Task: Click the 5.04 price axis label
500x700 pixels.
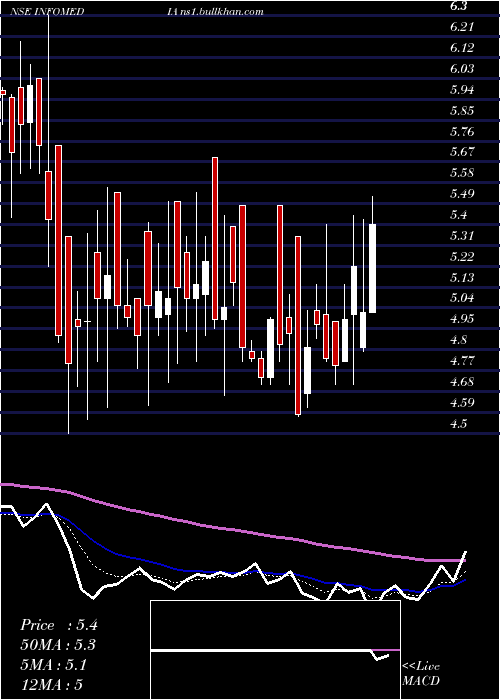Action: point(462,299)
